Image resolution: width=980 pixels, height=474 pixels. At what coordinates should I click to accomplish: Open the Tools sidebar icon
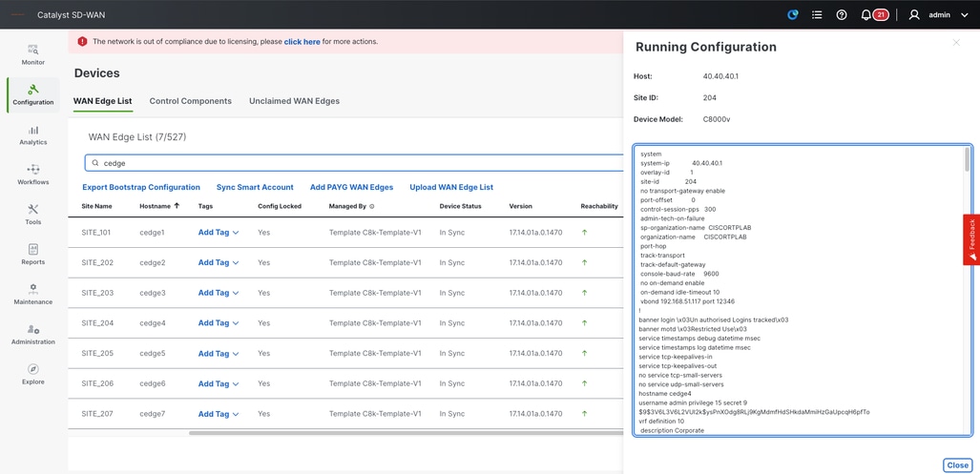coord(32,215)
